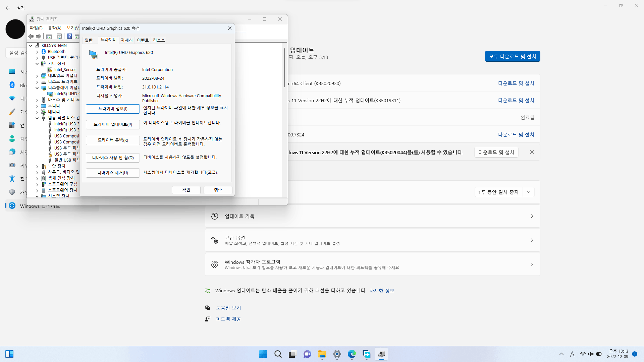This screenshot has width=644, height=362.
Task: Open File Explorer from the taskbar
Action: (x=322, y=354)
